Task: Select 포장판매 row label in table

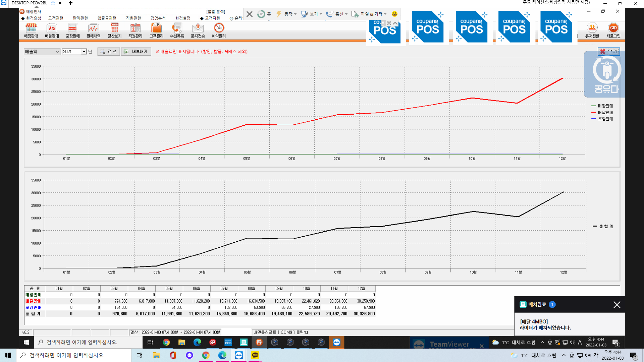Action: pos(34,307)
